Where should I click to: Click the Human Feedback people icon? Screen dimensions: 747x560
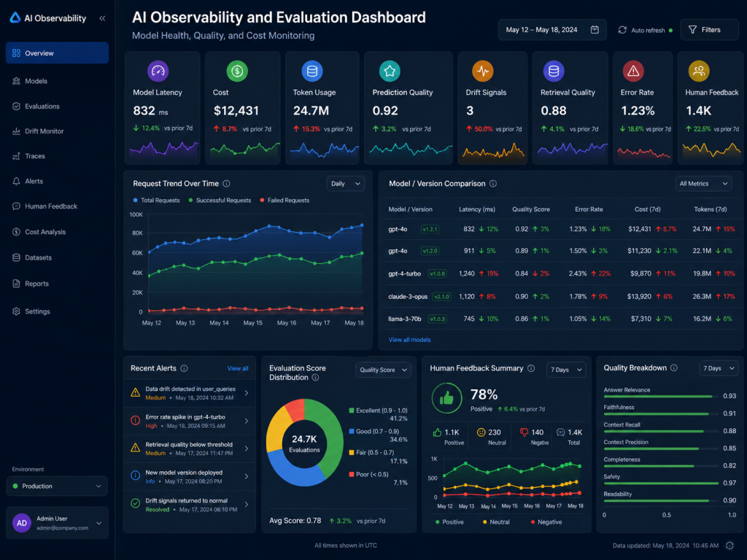[x=699, y=71]
